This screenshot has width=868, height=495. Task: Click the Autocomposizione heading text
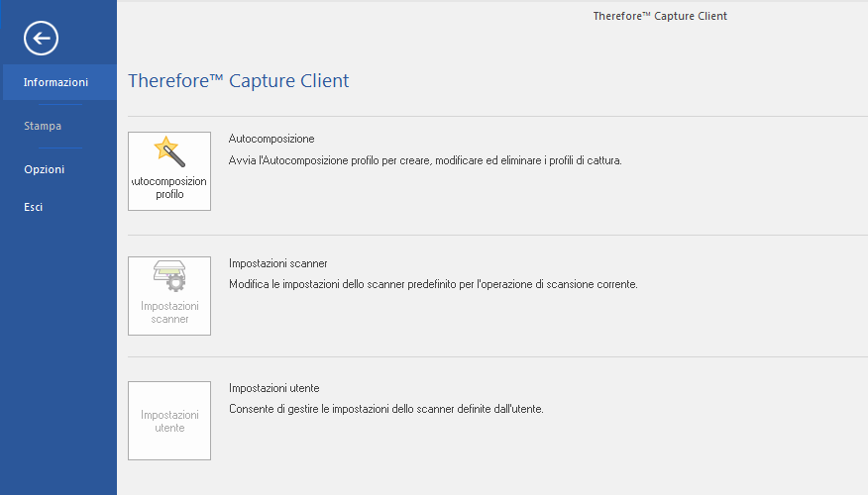(x=271, y=139)
